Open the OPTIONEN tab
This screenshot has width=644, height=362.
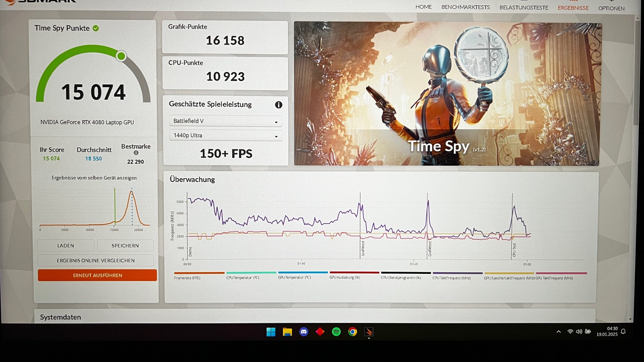click(x=611, y=8)
